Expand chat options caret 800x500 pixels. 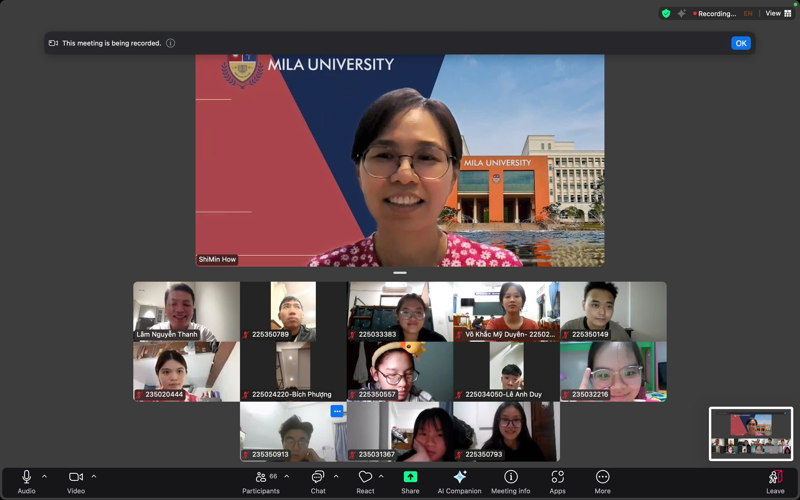[x=336, y=477]
